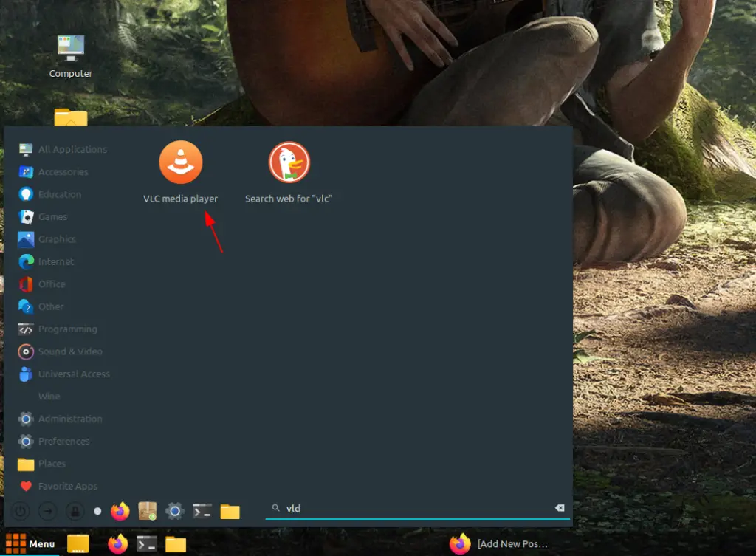This screenshot has height=556, width=756.
Task: Click the Menu button on the panel
Action: point(30,544)
